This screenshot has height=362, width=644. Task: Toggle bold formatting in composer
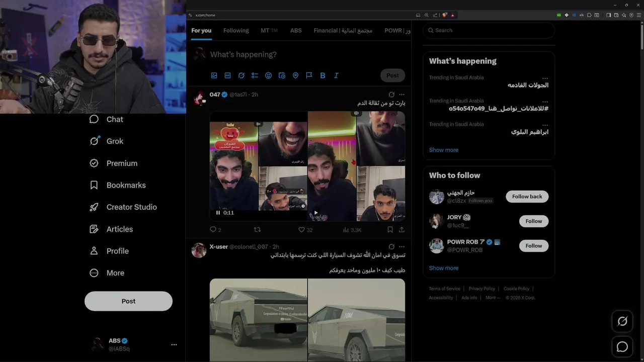pyautogui.click(x=323, y=75)
